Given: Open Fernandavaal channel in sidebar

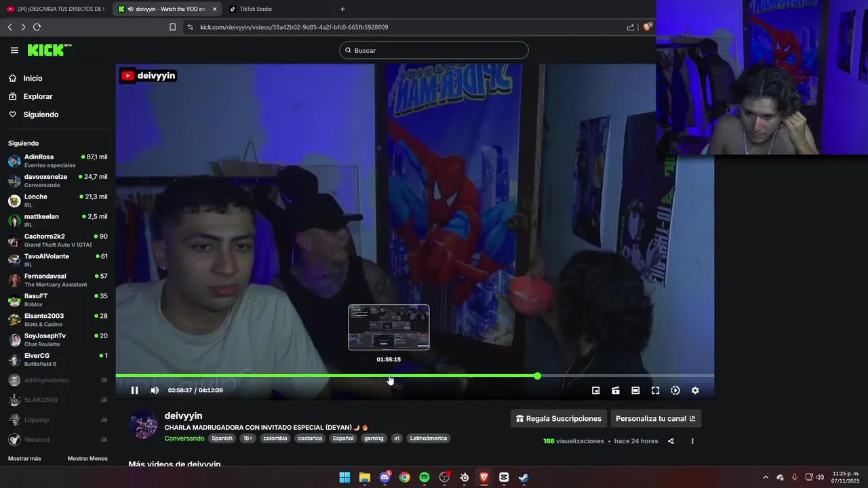Looking at the screenshot, I should coord(58,280).
